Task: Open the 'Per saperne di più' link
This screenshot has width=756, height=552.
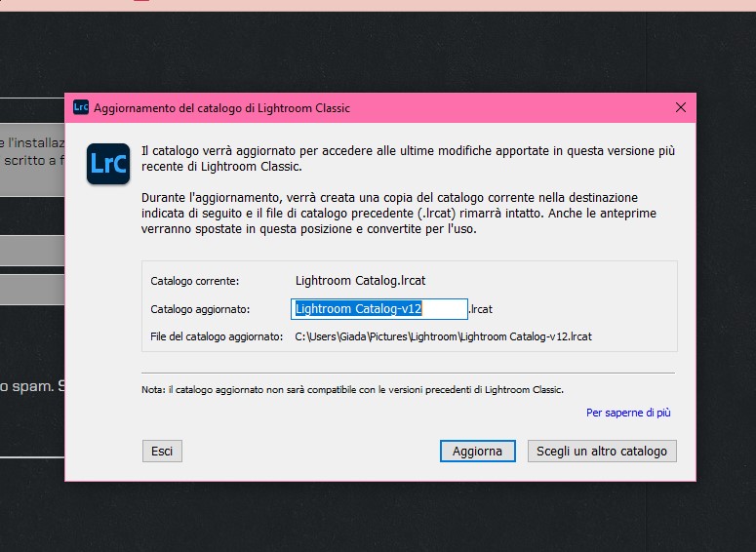Action: [x=628, y=413]
